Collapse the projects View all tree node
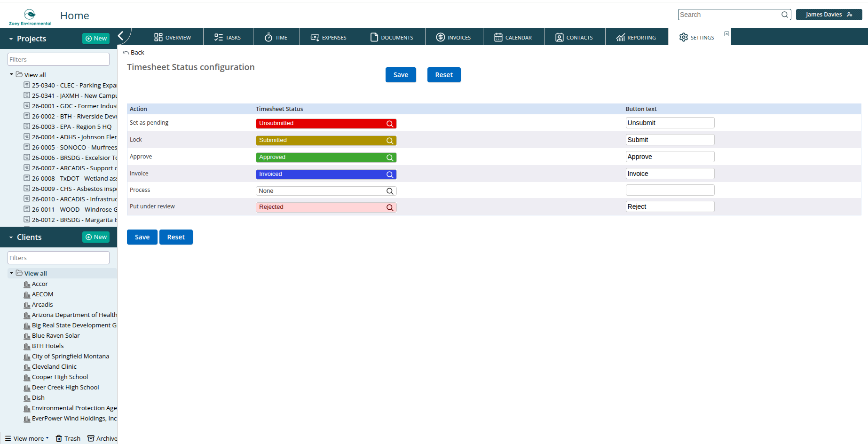 click(x=11, y=74)
